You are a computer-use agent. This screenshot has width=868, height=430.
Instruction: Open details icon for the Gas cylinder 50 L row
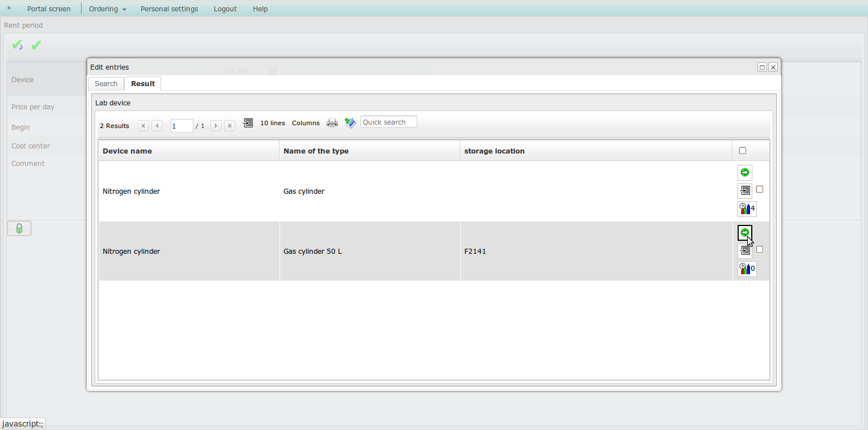[744, 250]
